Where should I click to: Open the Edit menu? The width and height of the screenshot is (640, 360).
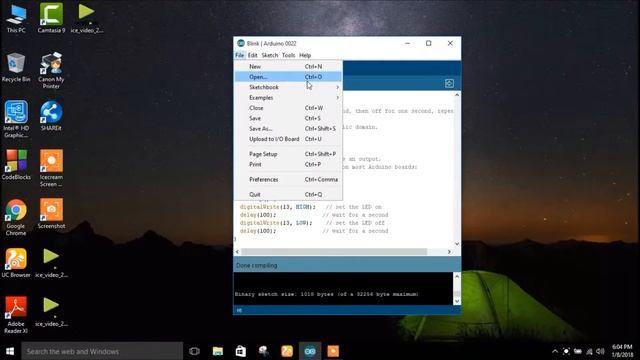tap(253, 55)
